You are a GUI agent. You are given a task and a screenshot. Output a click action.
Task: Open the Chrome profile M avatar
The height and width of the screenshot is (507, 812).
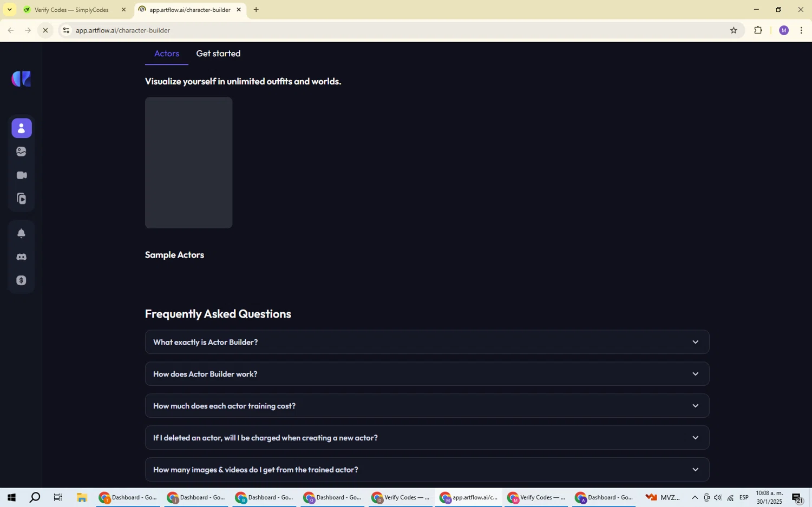coord(784,30)
